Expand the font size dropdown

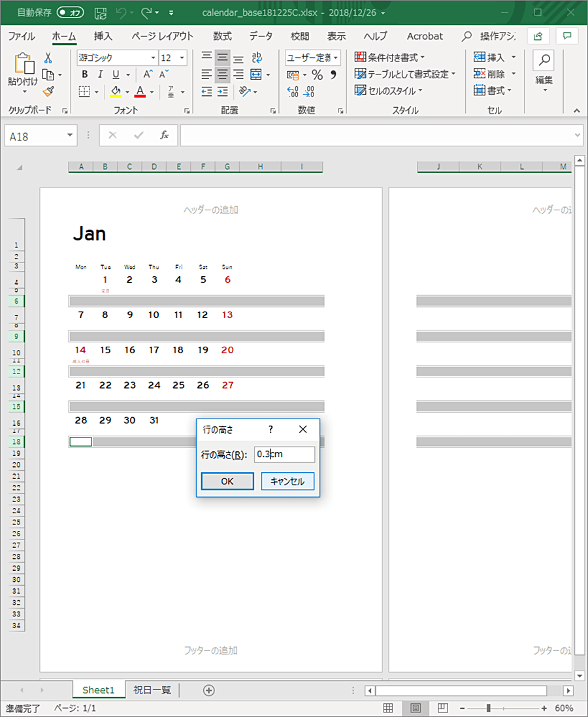(182, 57)
